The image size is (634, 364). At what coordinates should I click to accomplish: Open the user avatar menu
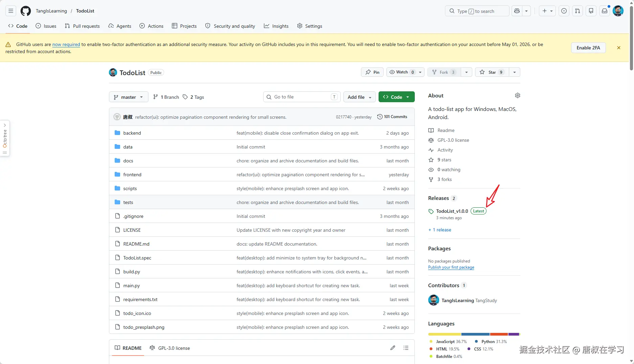pos(618,11)
